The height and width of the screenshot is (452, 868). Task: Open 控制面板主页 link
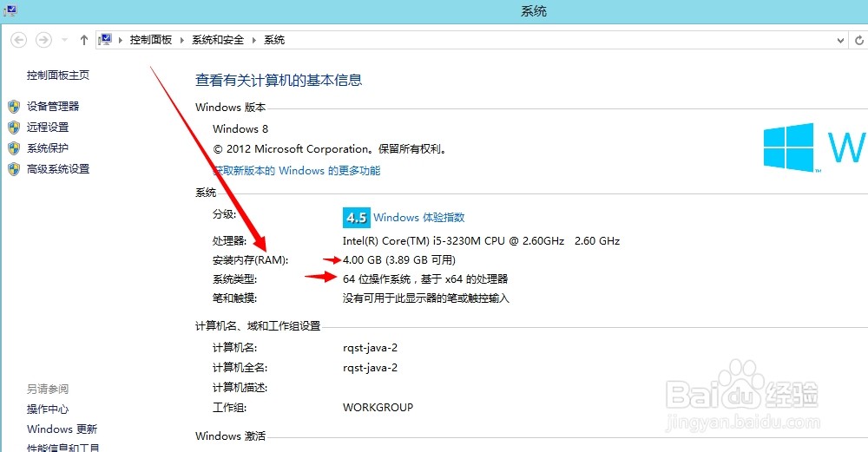(x=58, y=75)
